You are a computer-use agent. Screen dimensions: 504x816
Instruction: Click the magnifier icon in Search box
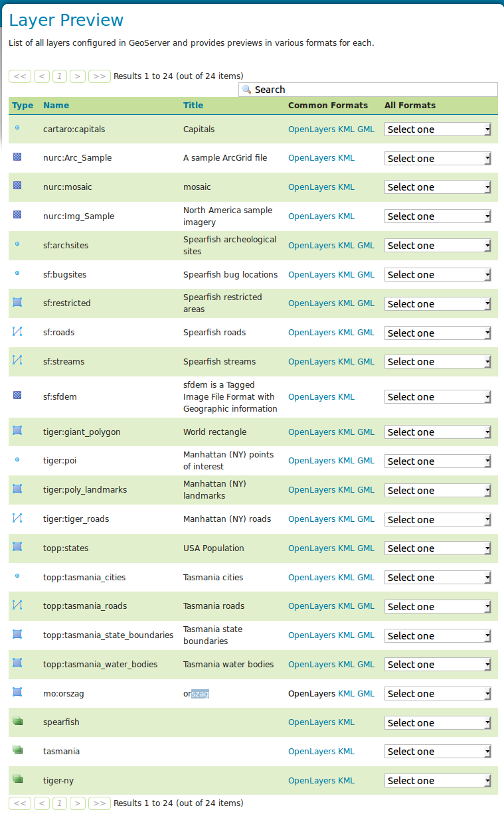pos(246,89)
